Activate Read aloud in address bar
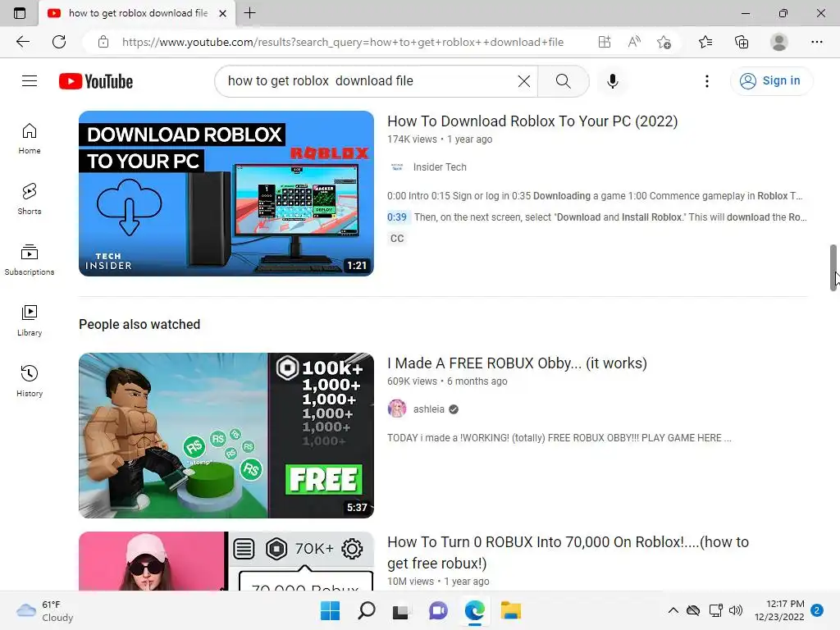 tap(634, 42)
